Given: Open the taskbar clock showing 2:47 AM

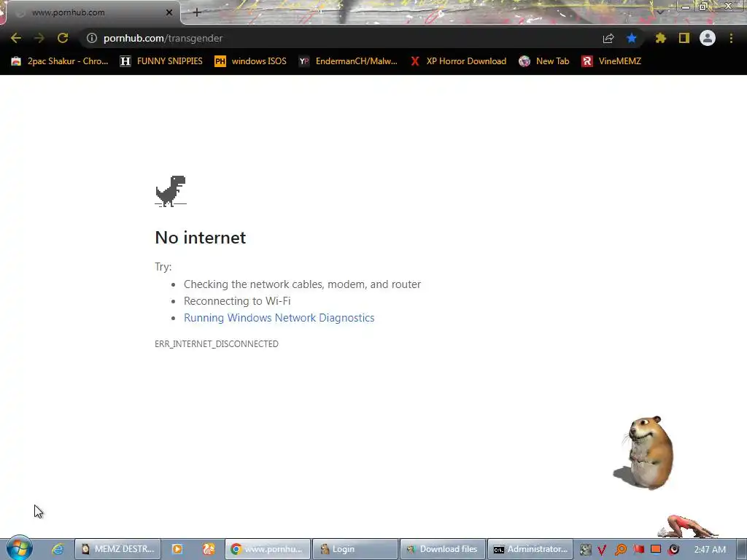Looking at the screenshot, I should [x=710, y=550].
